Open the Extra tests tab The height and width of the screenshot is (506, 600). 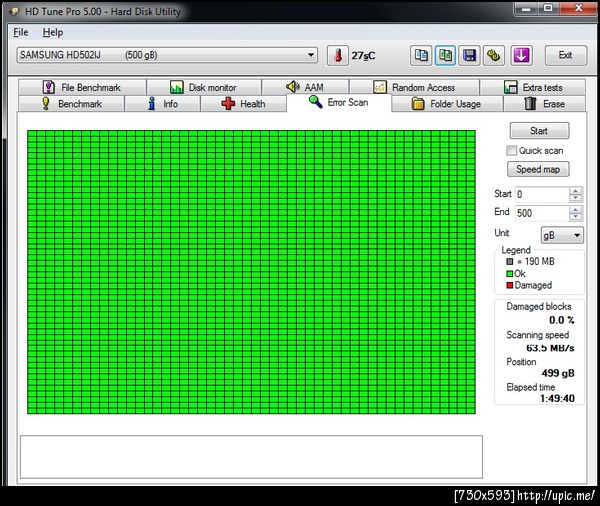click(533, 87)
